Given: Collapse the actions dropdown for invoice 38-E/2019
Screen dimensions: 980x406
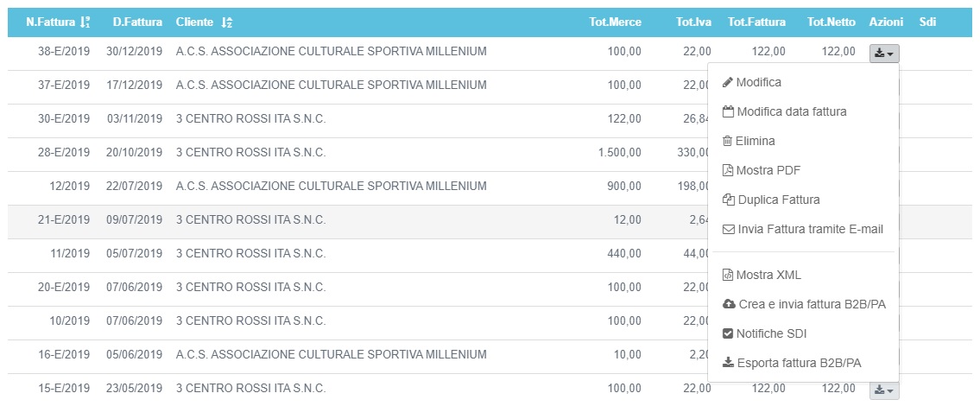Looking at the screenshot, I should click(884, 53).
